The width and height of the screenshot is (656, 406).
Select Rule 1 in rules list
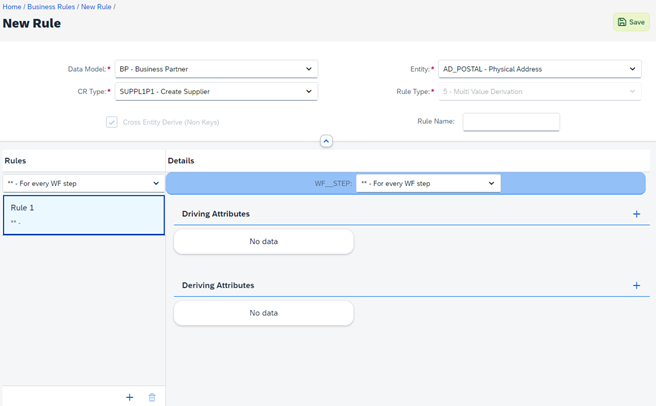pos(84,215)
